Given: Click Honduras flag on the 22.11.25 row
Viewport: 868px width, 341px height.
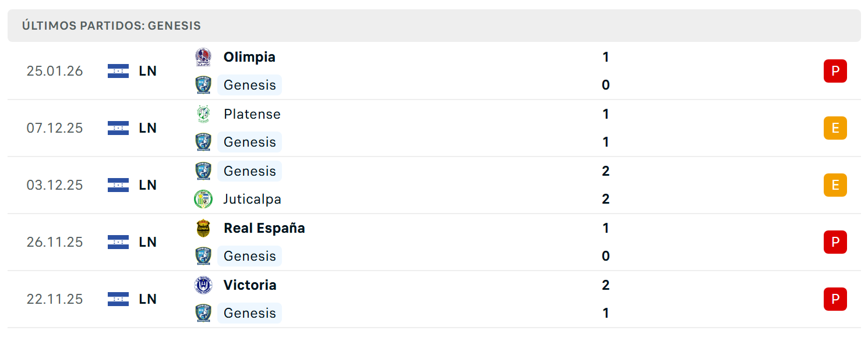Looking at the screenshot, I should [x=118, y=299].
